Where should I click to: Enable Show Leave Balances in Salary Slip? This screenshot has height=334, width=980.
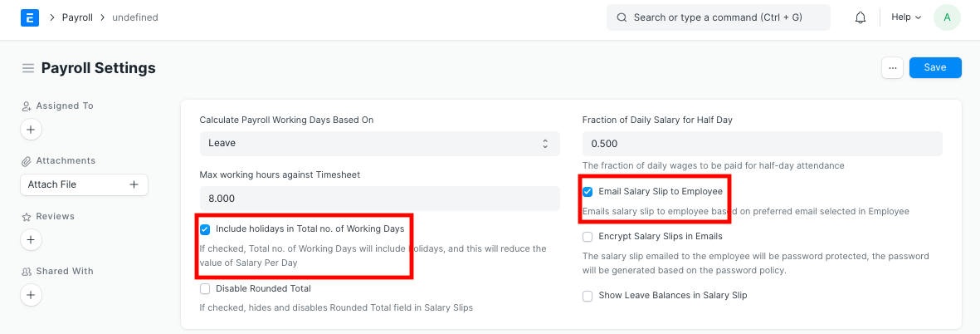588,296
